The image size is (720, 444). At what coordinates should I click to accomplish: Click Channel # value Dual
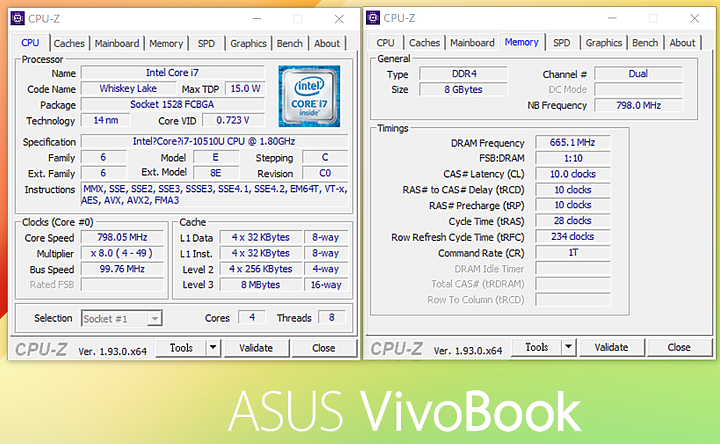tap(638, 73)
